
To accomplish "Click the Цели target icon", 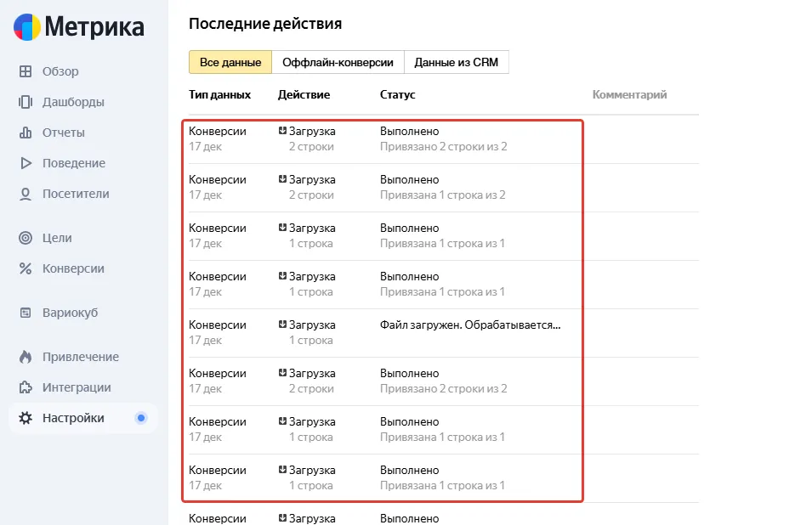I will tap(26, 238).
